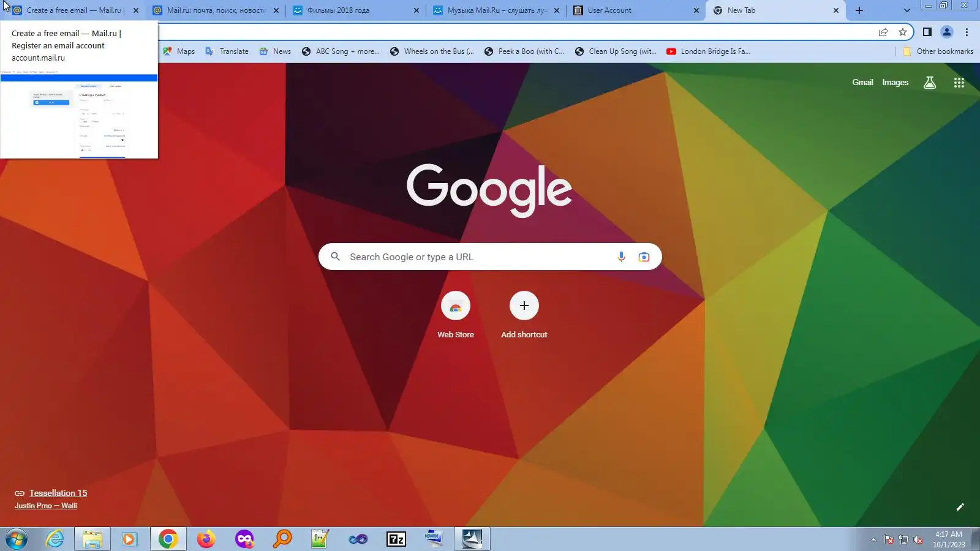
Task: Close the New Tab tab
Action: (x=836, y=10)
